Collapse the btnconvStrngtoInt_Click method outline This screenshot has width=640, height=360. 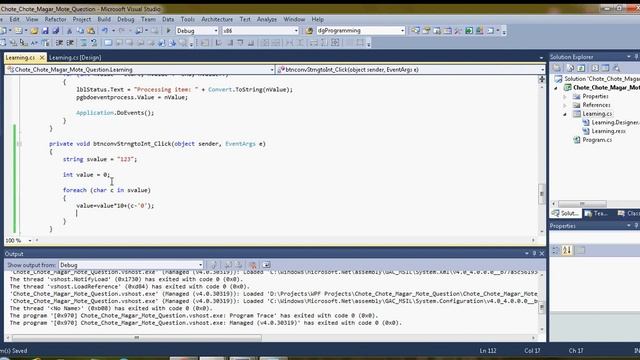19,144
